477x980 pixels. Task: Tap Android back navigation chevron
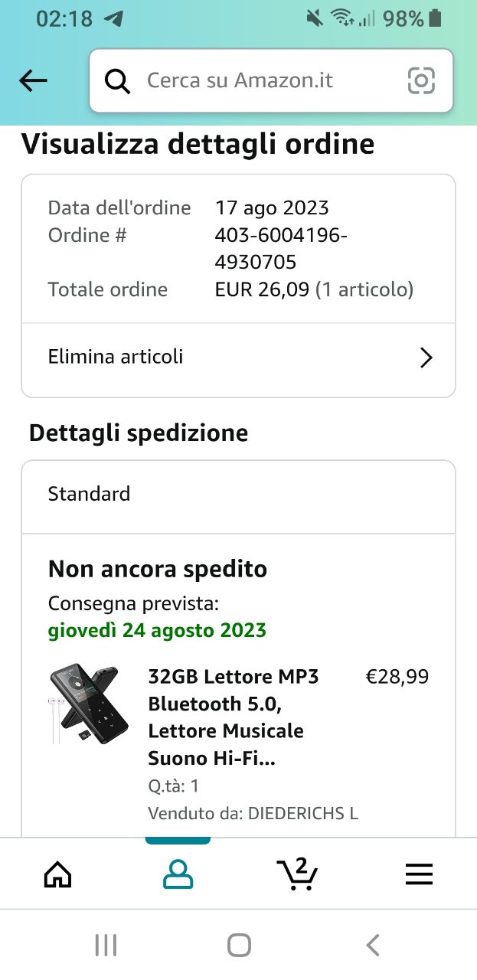click(373, 945)
